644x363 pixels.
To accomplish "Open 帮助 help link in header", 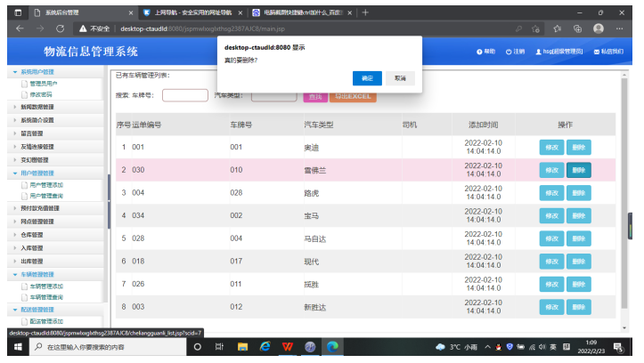I will 485,52.
